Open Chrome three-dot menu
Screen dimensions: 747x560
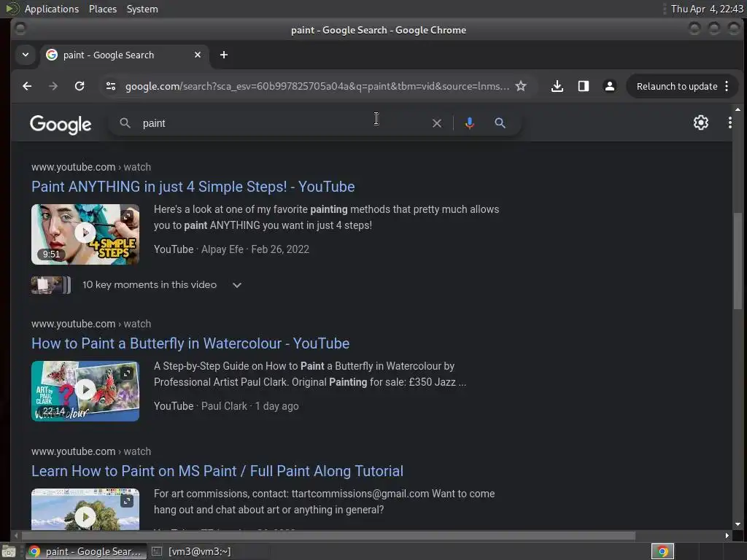click(x=727, y=86)
